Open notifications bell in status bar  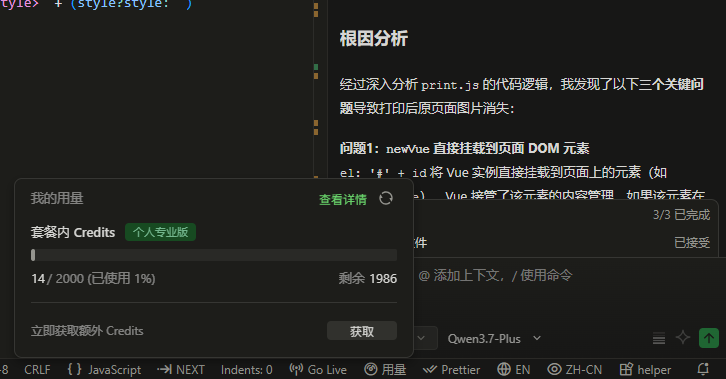(703, 369)
